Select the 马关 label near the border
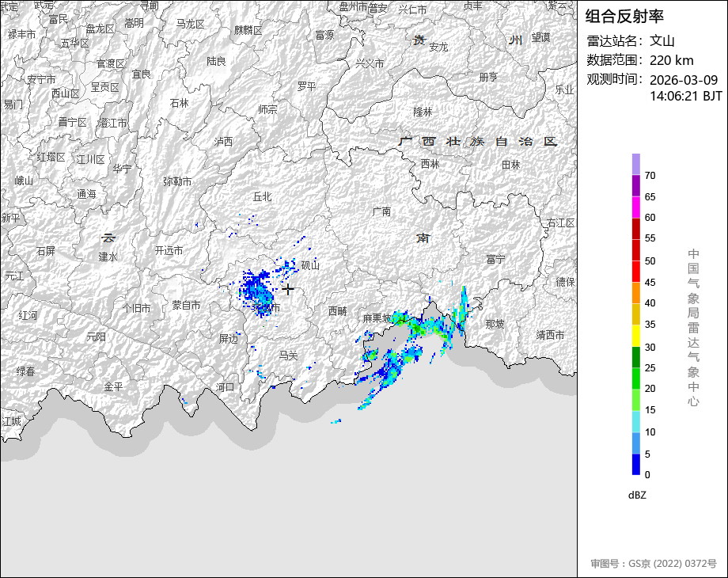The height and width of the screenshot is (578, 728). (289, 356)
